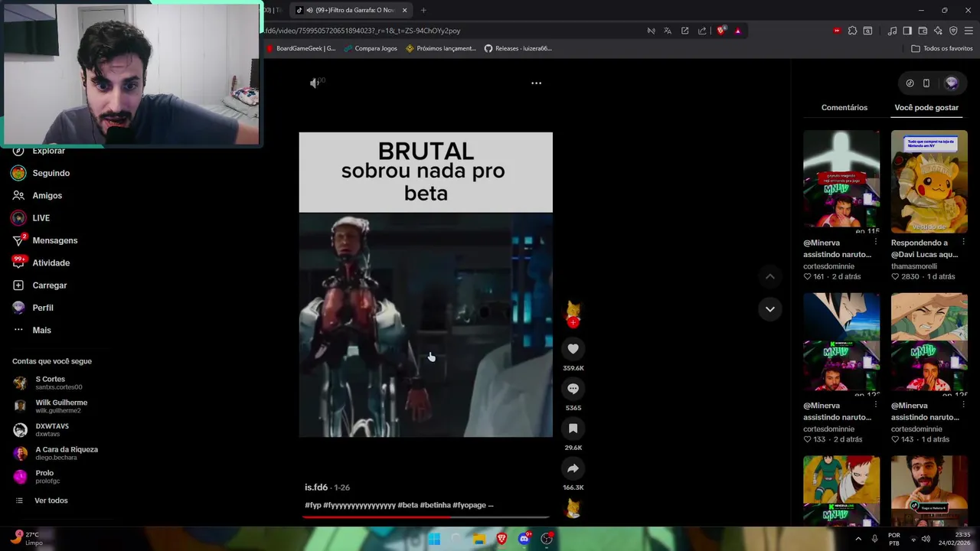The image size is (980, 551).
Task: Open the TikTok coins icon top right
Action: click(910, 83)
